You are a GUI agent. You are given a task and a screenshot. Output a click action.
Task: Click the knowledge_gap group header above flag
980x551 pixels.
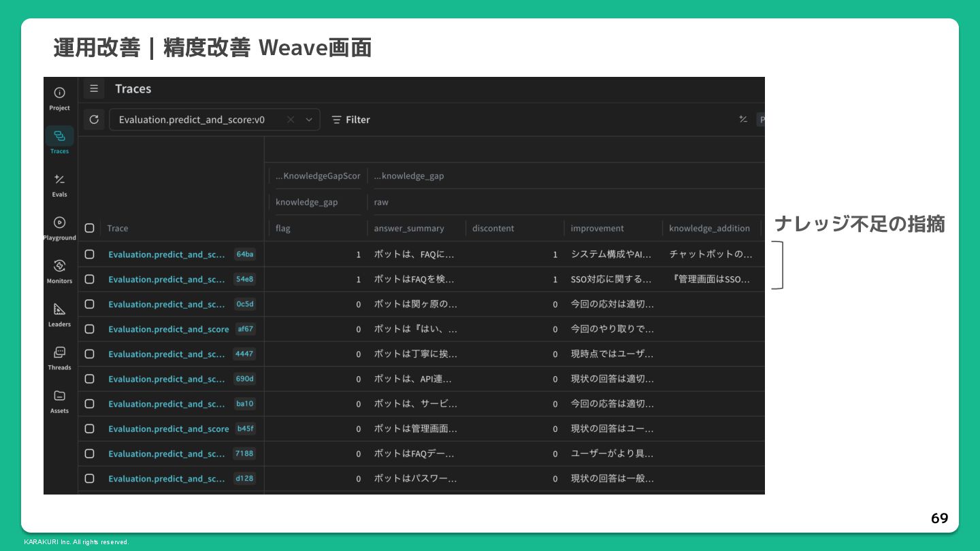click(x=307, y=202)
